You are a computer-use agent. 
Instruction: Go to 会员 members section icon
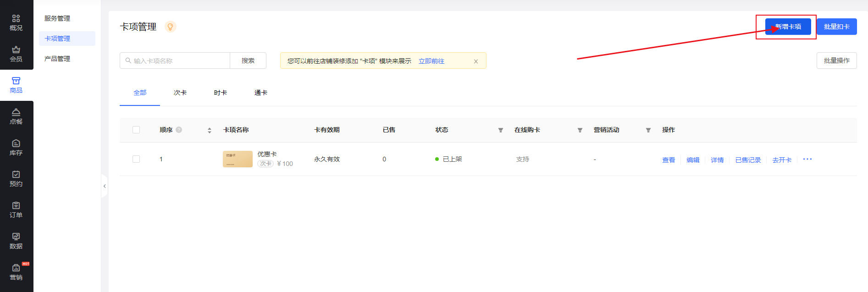click(16, 54)
